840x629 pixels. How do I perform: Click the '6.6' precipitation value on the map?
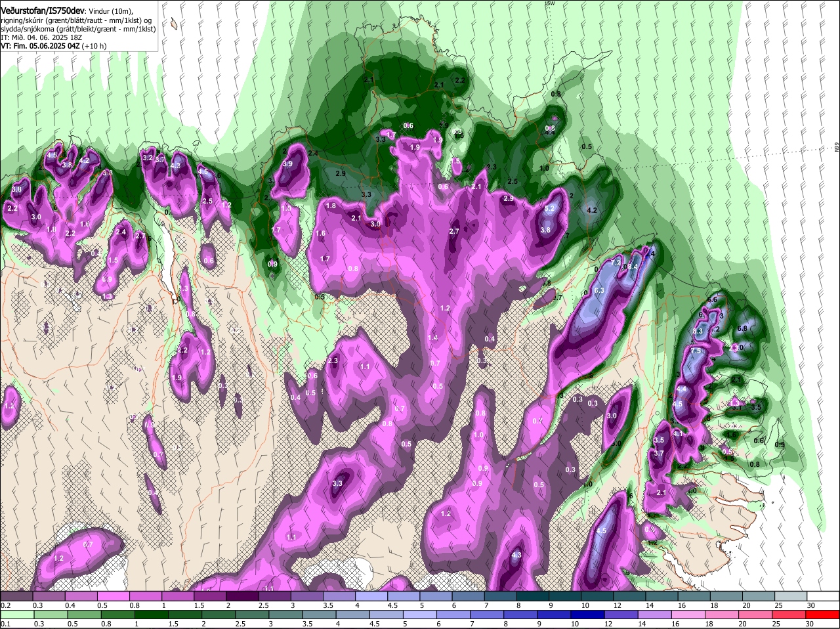[712, 299]
